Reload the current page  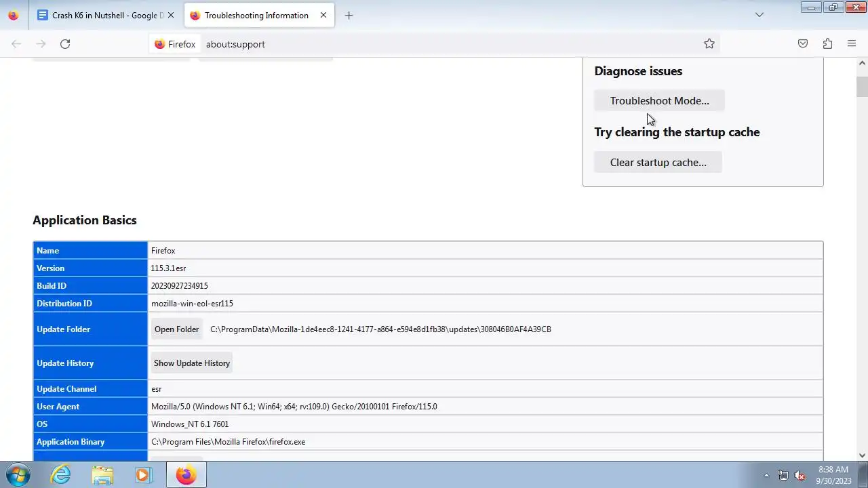[65, 44]
